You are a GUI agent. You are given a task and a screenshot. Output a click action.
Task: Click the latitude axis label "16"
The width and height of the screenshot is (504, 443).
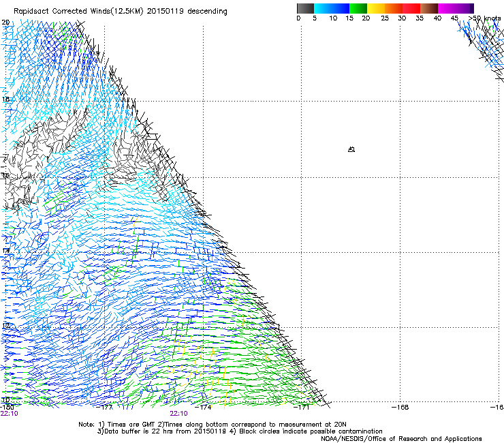pyautogui.click(x=5, y=175)
